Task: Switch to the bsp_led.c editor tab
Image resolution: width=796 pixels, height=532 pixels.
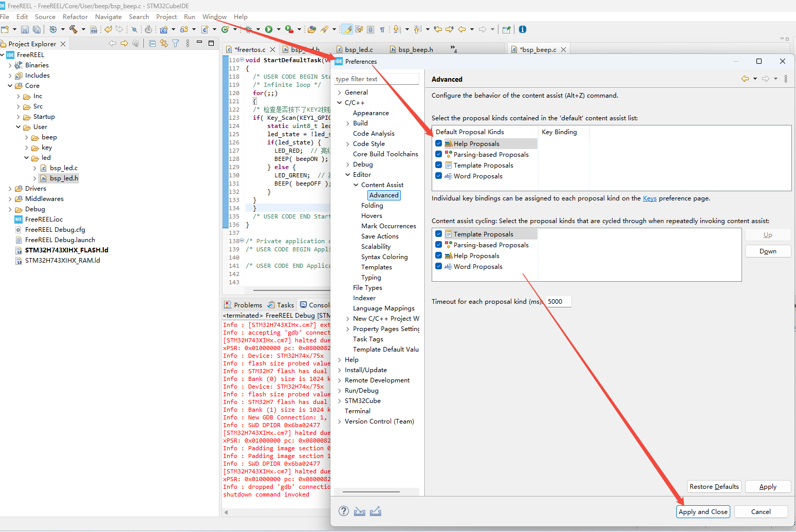Action: click(359, 50)
